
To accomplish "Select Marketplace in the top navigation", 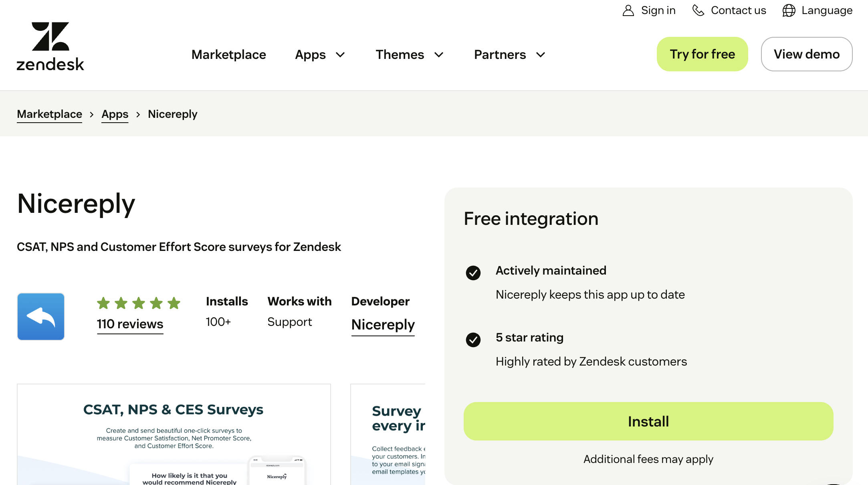I will click(228, 55).
